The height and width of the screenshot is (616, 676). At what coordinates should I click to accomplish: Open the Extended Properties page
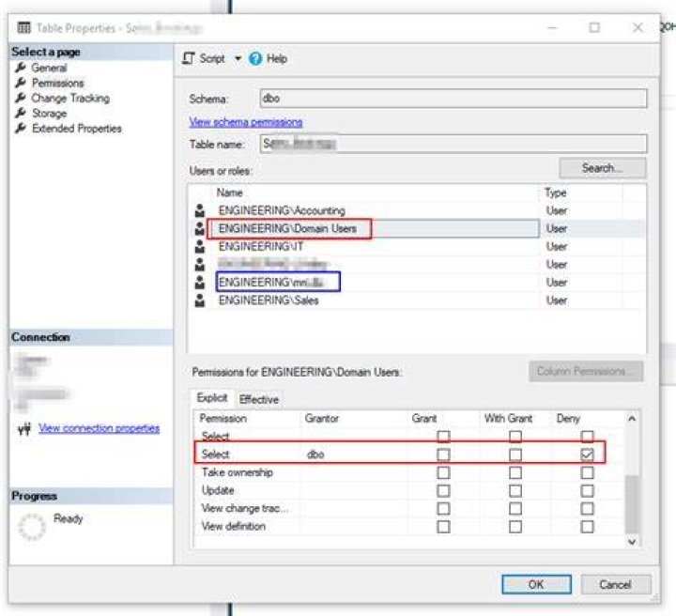click(x=77, y=128)
